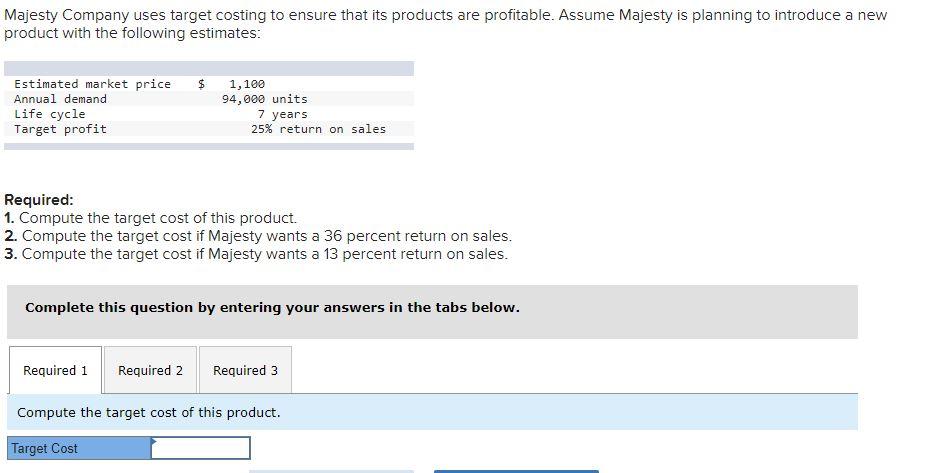Click requirement 2 about 36 percent return
The image size is (929, 473).
(257, 236)
